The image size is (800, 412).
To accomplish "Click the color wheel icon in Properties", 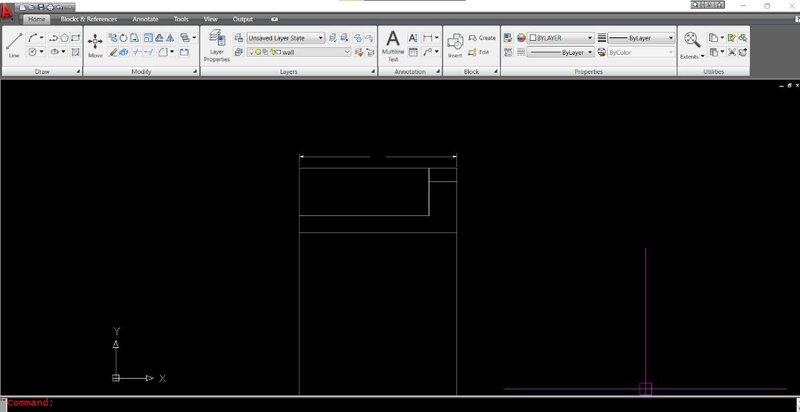I will pyautogui.click(x=521, y=38).
